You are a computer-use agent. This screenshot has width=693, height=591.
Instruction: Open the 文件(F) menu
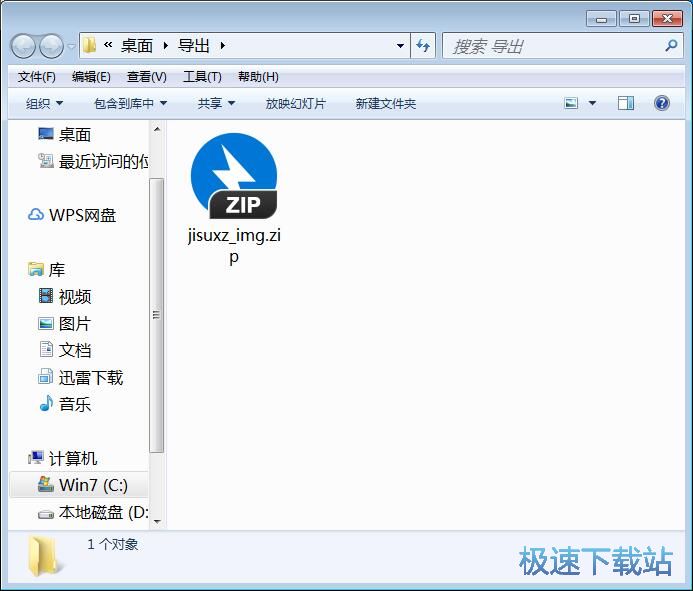37,77
